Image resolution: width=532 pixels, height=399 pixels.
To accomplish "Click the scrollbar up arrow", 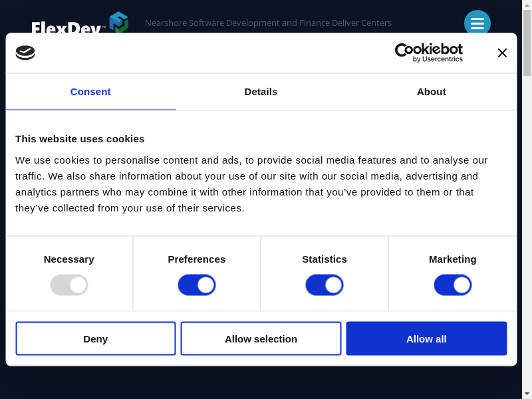I will click(x=527, y=5).
